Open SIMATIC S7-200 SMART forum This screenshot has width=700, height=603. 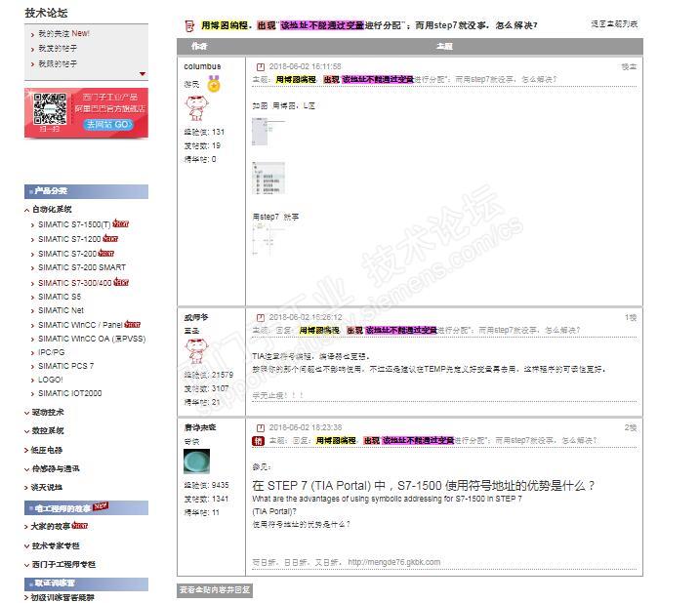pos(82,267)
